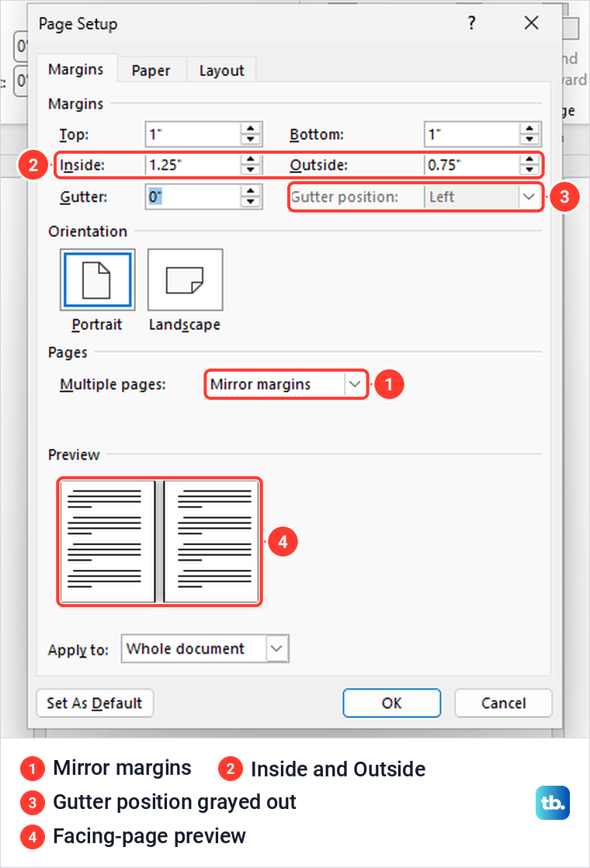Confirm with the OK button
This screenshot has width=590, height=868.
392,703
